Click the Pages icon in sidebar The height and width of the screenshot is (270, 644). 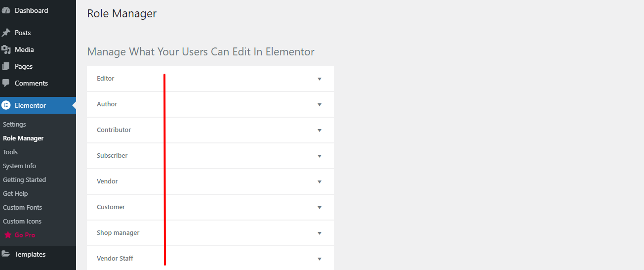(6, 66)
